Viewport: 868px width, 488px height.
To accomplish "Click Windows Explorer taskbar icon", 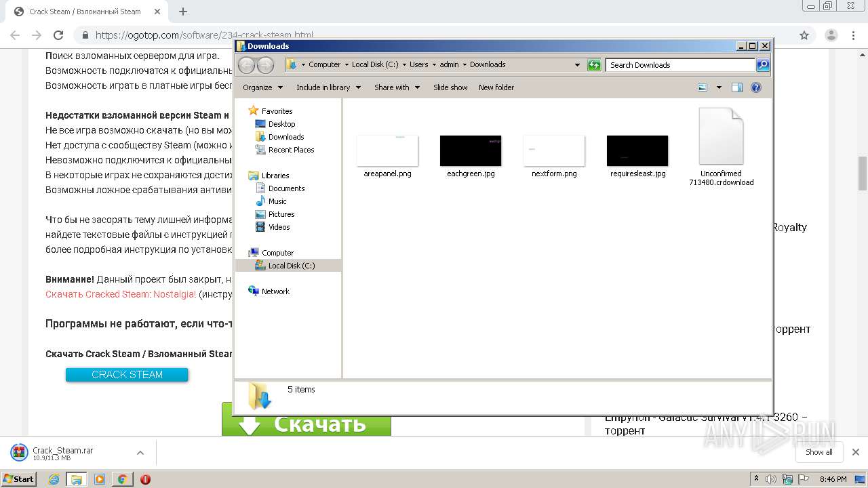I will (77, 479).
